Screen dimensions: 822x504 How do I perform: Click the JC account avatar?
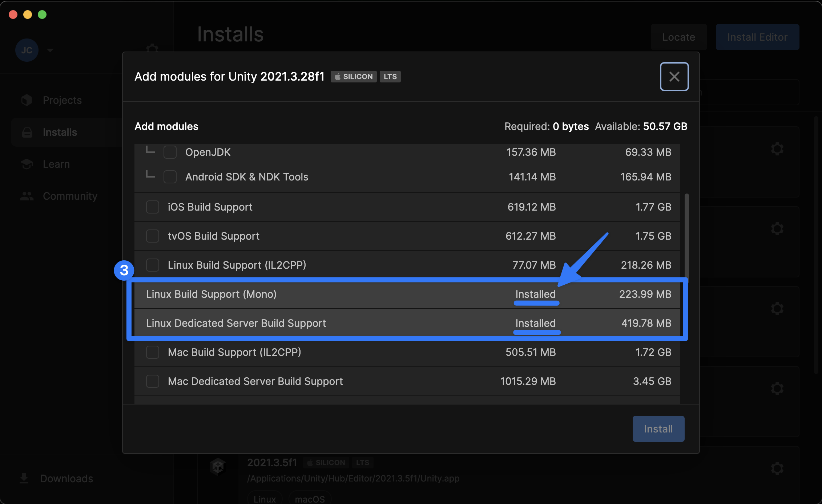27,50
